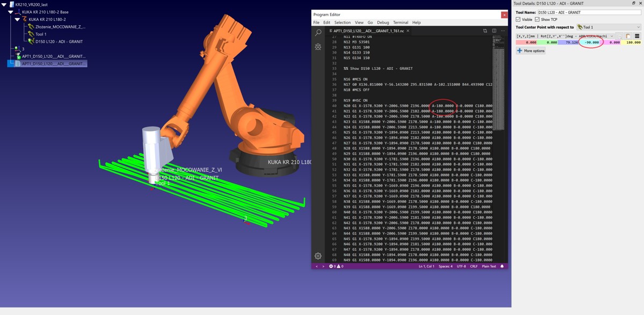Open the Selection menu
The width and height of the screenshot is (644, 315).
(x=342, y=23)
